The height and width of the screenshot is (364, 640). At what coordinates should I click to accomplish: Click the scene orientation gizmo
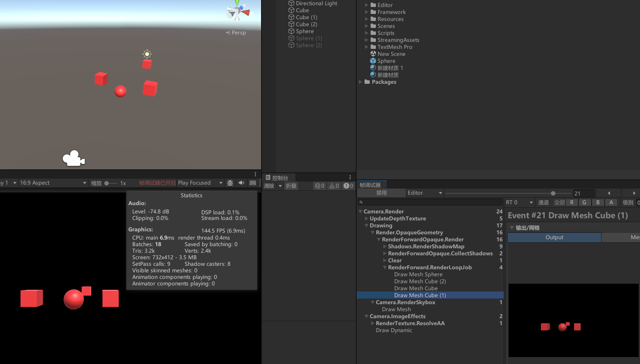click(x=237, y=12)
